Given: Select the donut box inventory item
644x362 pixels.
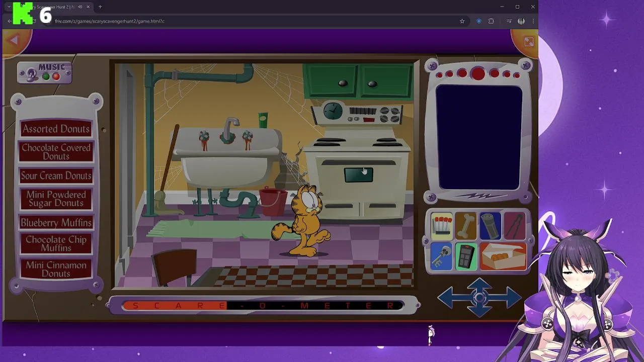Looking at the screenshot, I should (x=503, y=256).
